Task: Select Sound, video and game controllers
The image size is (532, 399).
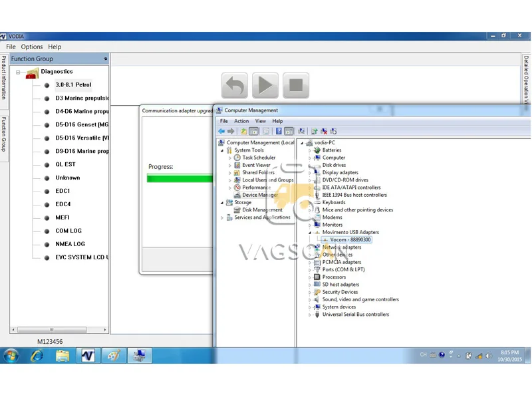Action: tap(360, 299)
